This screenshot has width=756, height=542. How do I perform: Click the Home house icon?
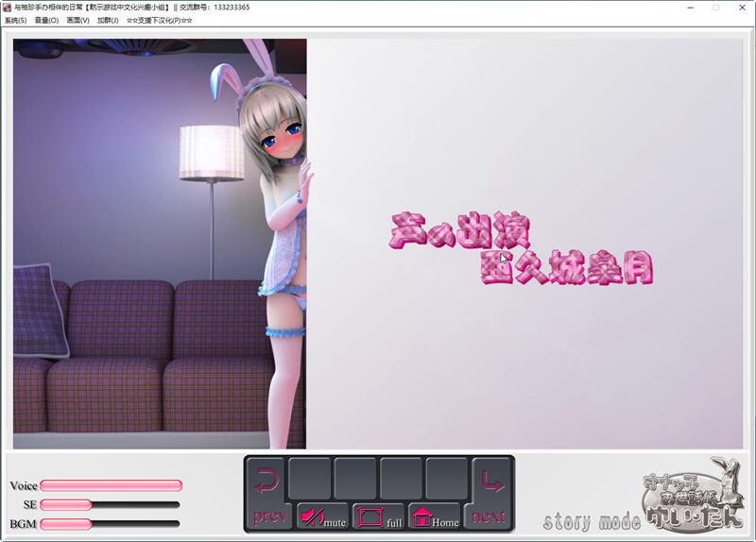(422, 517)
